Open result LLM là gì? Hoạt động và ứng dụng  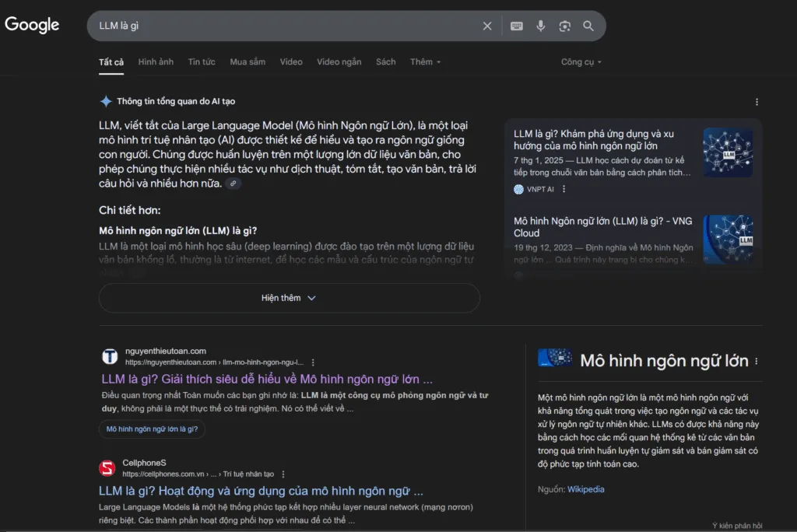point(261,491)
